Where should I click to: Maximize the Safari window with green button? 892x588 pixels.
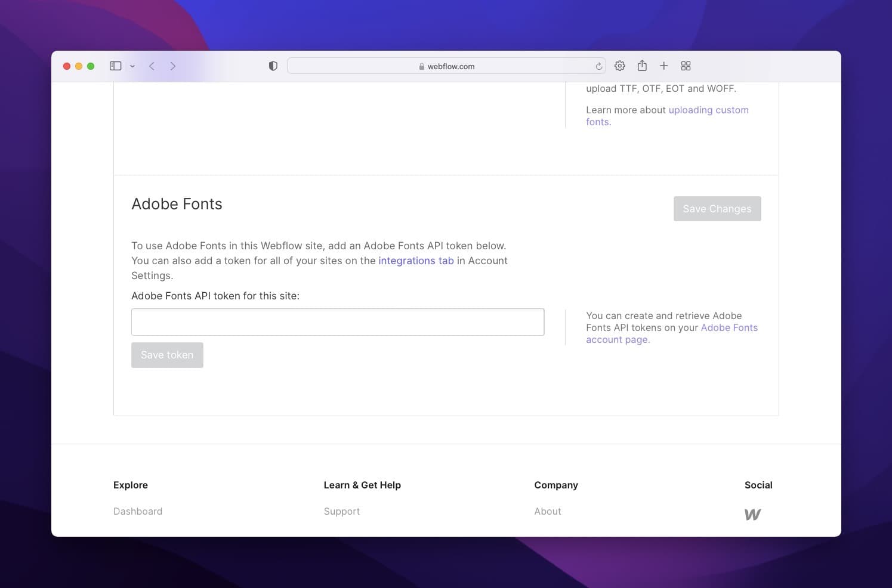(91, 66)
